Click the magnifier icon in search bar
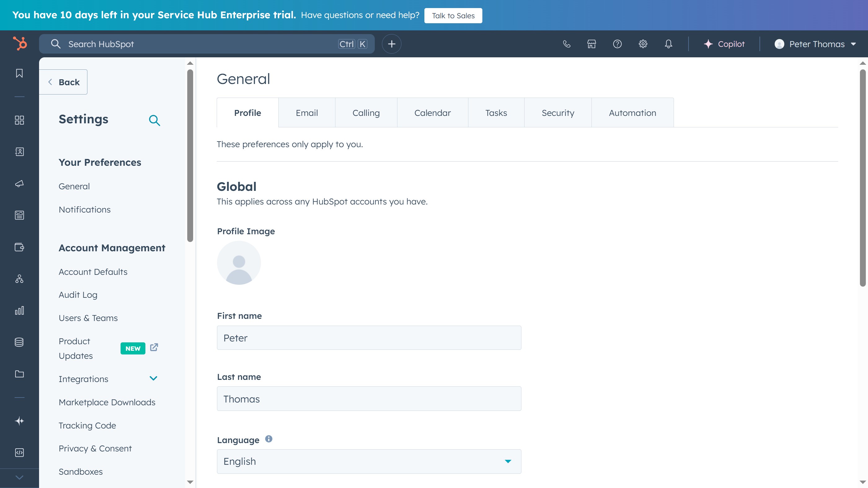 click(x=55, y=44)
